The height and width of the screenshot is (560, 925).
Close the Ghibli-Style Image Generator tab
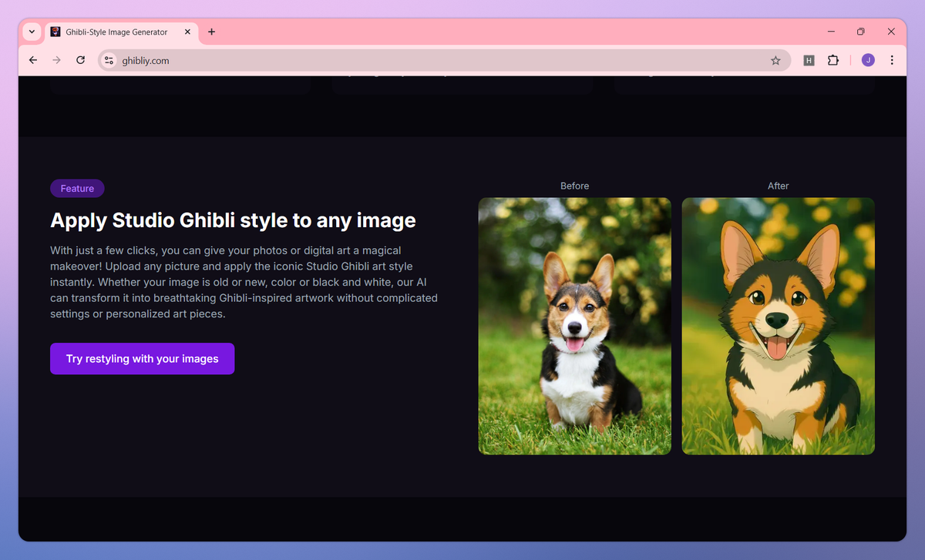coord(187,32)
